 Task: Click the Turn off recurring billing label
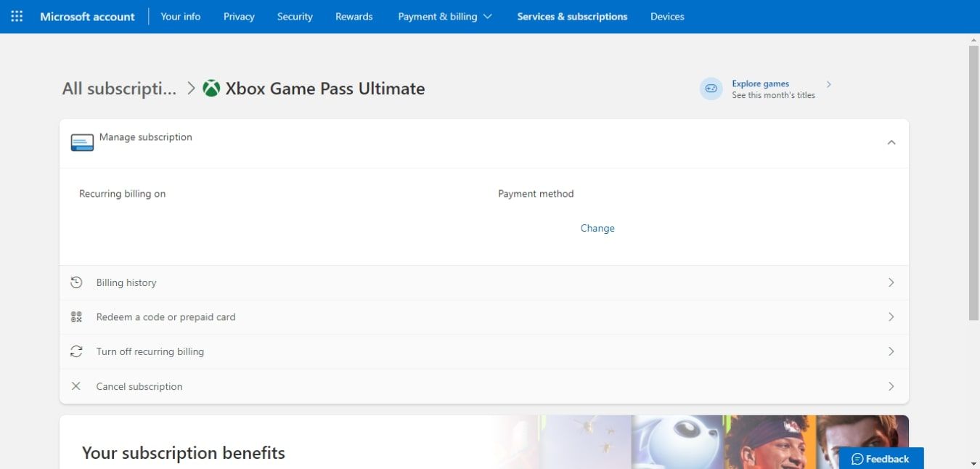[x=150, y=351]
